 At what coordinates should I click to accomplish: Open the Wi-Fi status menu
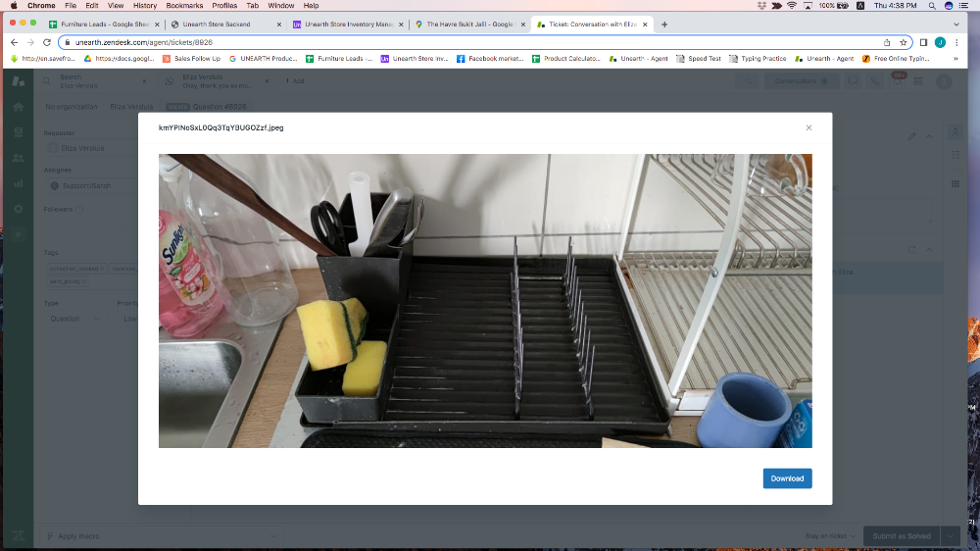click(x=792, y=6)
